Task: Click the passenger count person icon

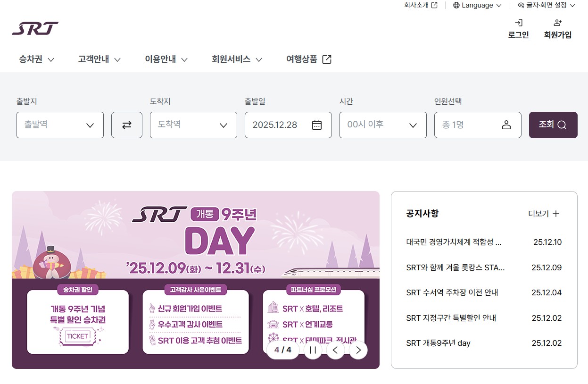Action: [506, 125]
